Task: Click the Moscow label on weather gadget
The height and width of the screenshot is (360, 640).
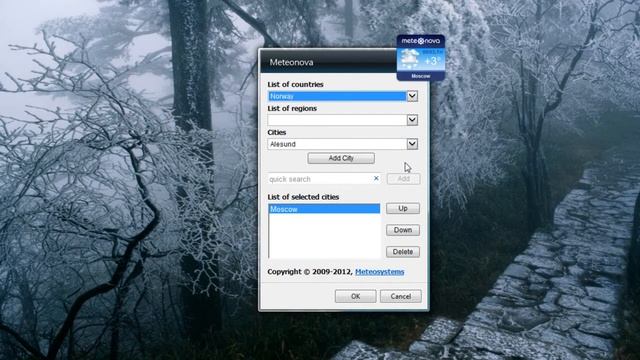Action: pos(421,76)
